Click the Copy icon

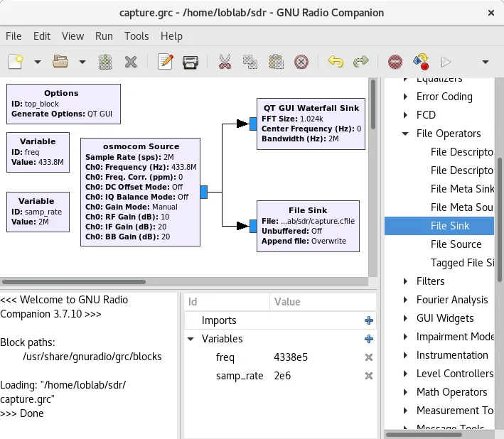point(250,62)
